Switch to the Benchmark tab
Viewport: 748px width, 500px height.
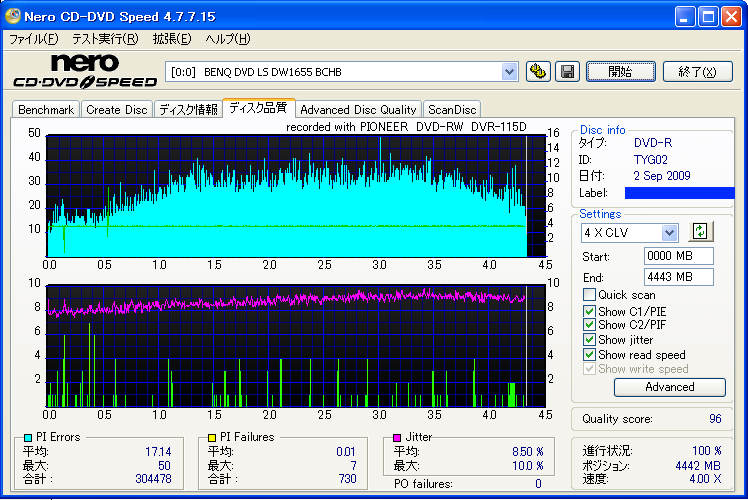coord(46,110)
